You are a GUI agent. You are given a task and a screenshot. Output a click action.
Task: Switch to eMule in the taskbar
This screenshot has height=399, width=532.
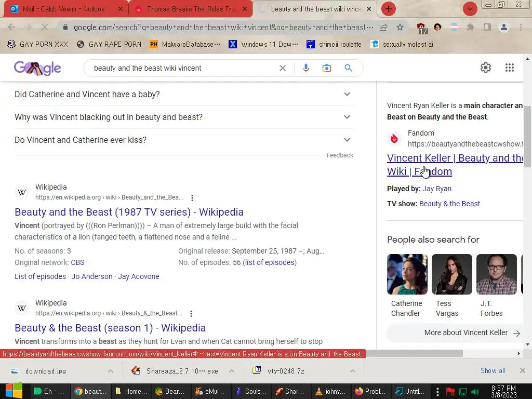[x=210, y=391]
